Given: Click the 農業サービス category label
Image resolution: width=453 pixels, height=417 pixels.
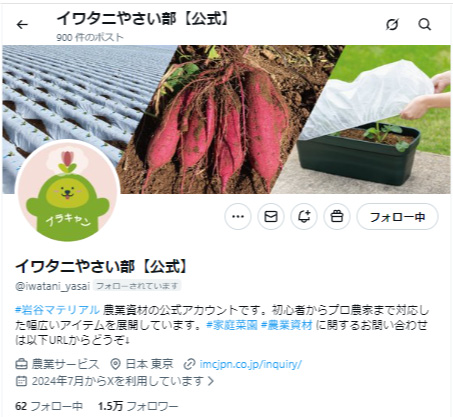Looking at the screenshot, I should point(57,364).
